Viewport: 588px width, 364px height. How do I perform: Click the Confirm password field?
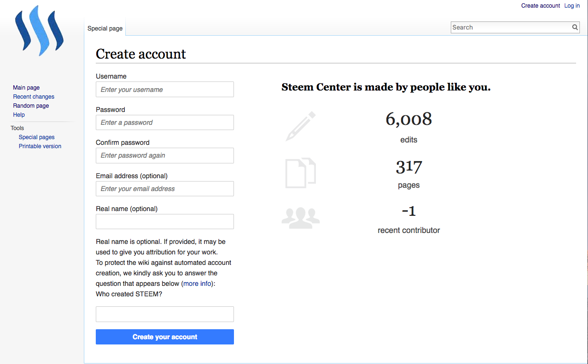click(164, 155)
